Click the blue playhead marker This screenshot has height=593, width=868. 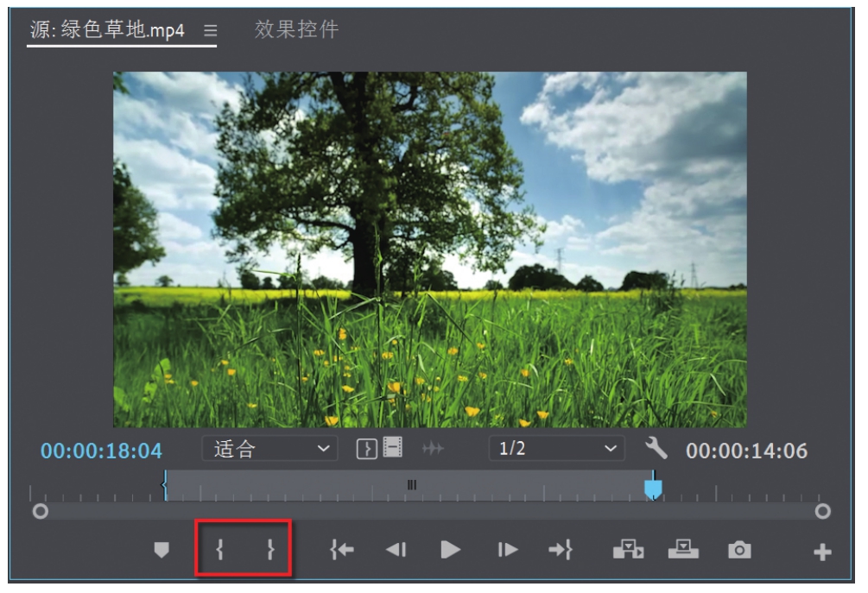pyautogui.click(x=653, y=489)
